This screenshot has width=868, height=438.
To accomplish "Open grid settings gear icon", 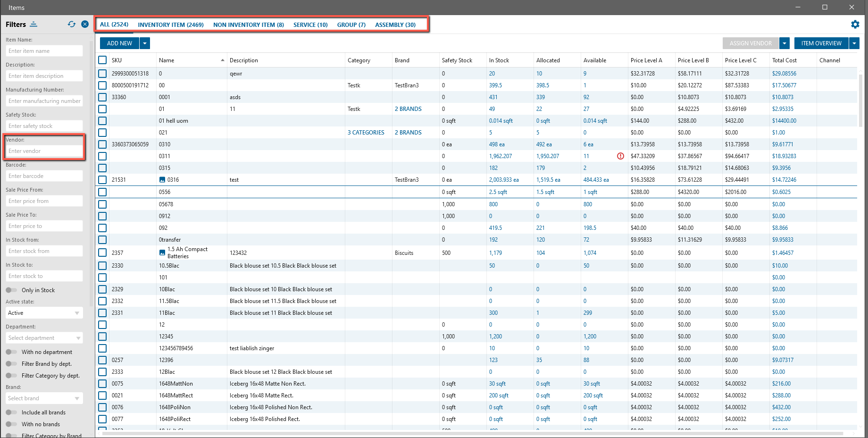I will (855, 24).
